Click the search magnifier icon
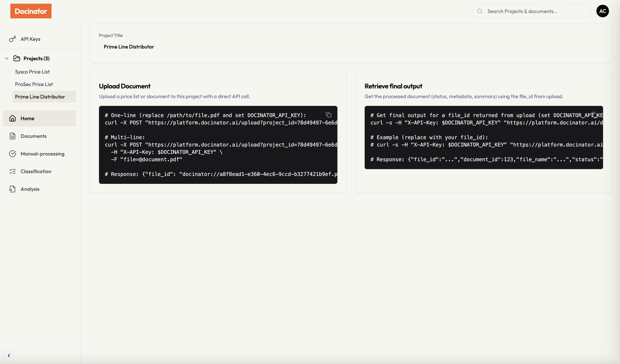The height and width of the screenshot is (364, 620). (x=479, y=11)
